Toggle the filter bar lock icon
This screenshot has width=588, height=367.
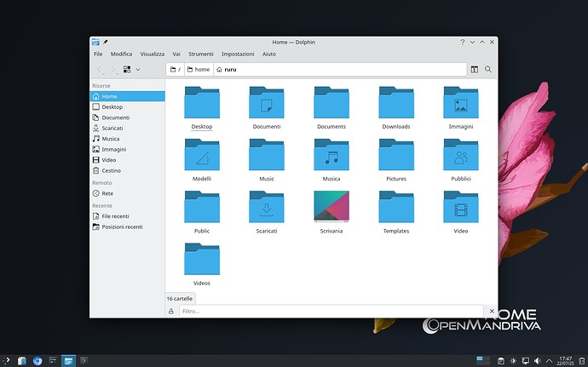(171, 312)
